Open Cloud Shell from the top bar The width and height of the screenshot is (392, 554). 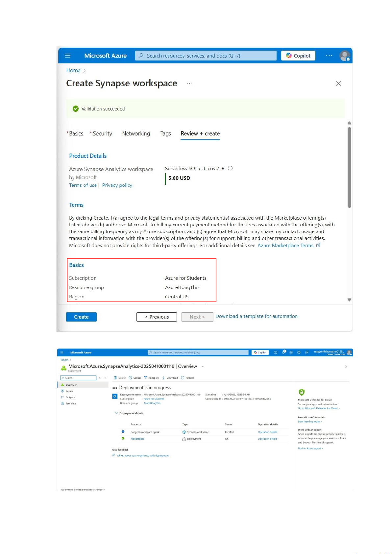[x=276, y=352]
